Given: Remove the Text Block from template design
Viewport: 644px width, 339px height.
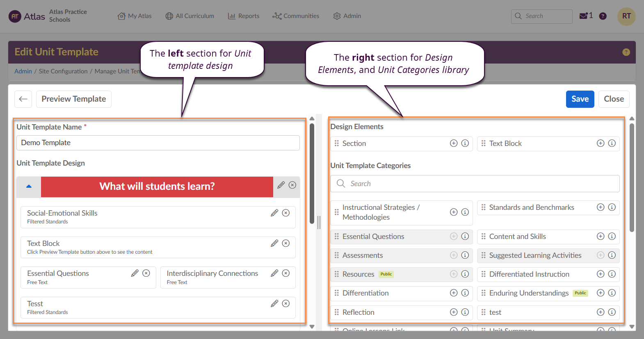Looking at the screenshot, I should 286,243.
